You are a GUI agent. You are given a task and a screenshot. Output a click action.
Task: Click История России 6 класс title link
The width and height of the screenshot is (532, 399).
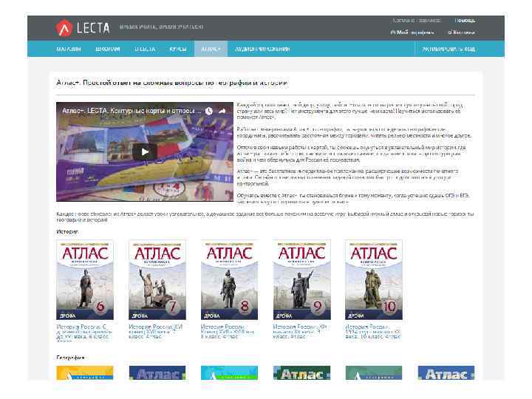(84, 332)
